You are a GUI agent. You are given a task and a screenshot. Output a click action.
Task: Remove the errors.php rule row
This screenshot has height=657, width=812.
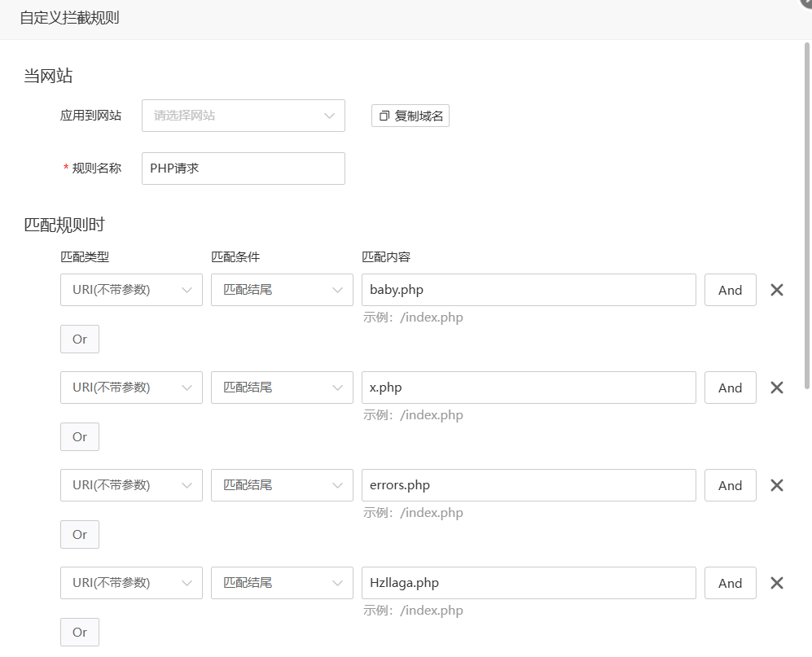[x=776, y=485]
